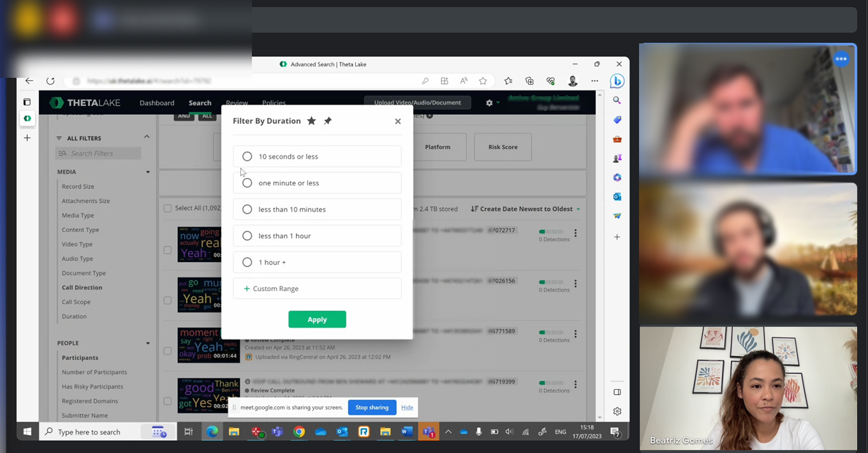Click Stop sharing in the screen-share bar
This screenshot has width=868, height=453.
pyautogui.click(x=372, y=407)
